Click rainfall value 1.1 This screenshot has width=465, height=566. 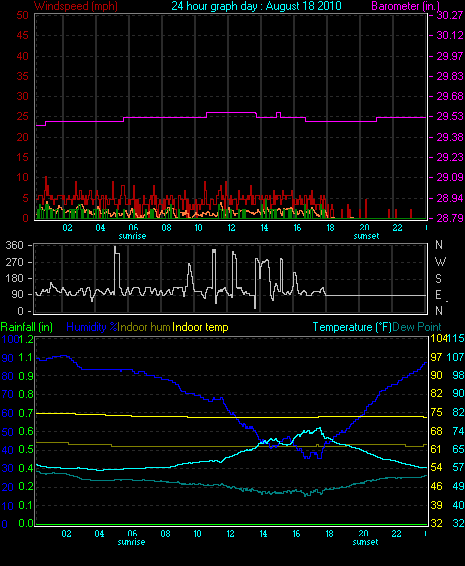[x=25, y=358]
